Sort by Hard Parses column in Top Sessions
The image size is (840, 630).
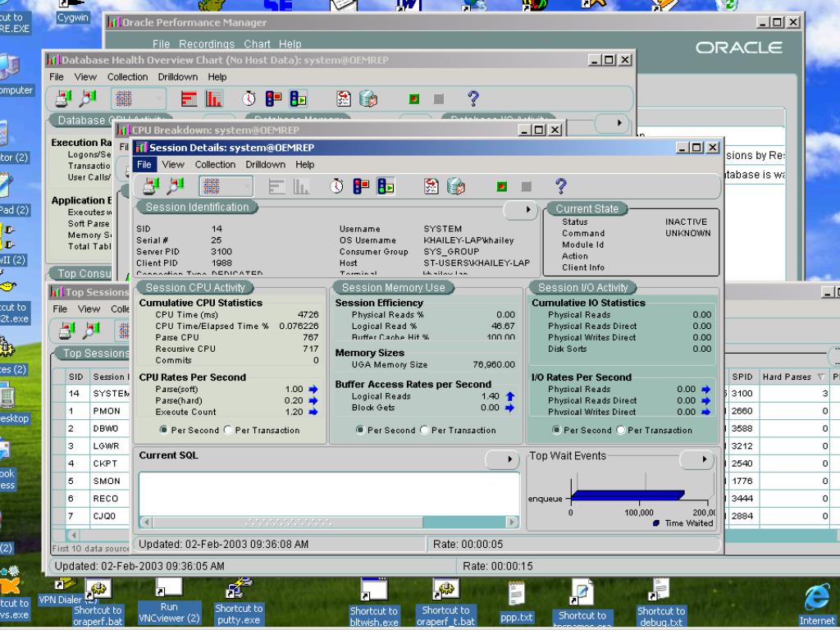coord(793,377)
